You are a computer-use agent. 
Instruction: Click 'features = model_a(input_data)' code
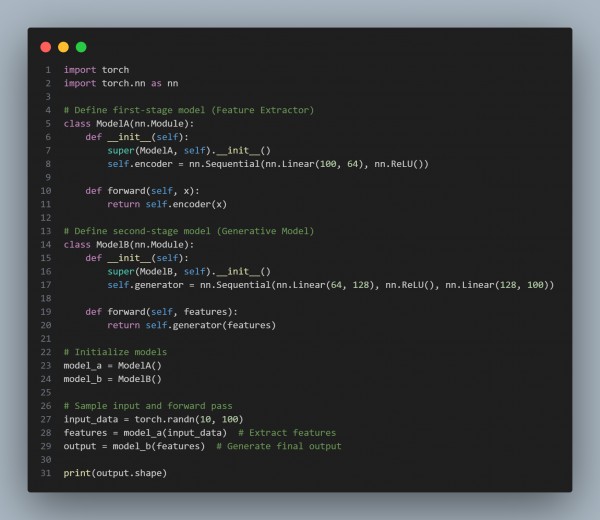click(x=145, y=433)
